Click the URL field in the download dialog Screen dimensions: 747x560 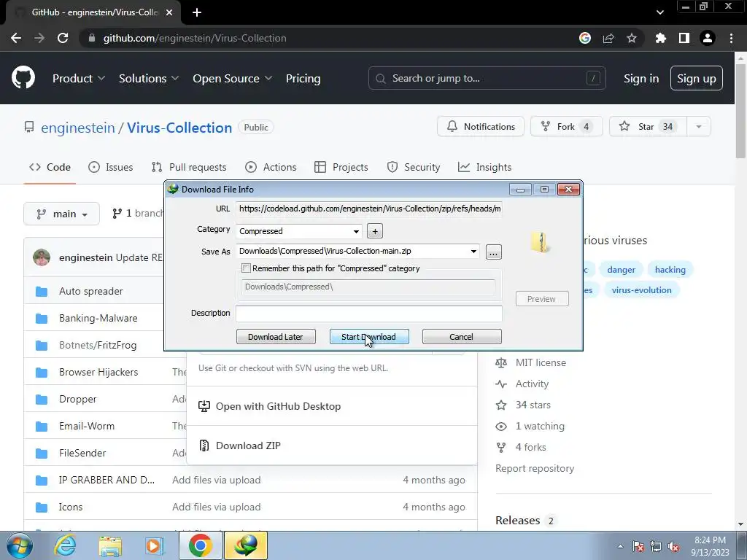[x=369, y=209]
